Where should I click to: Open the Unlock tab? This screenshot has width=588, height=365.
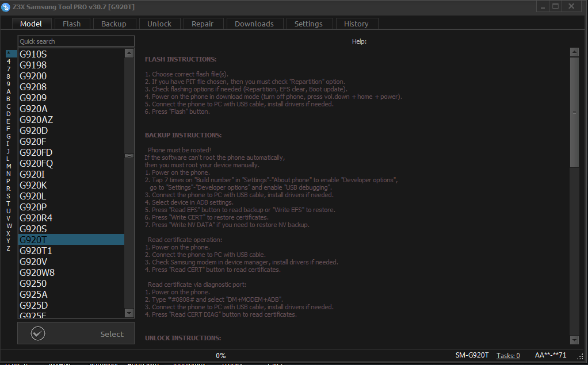pos(159,24)
